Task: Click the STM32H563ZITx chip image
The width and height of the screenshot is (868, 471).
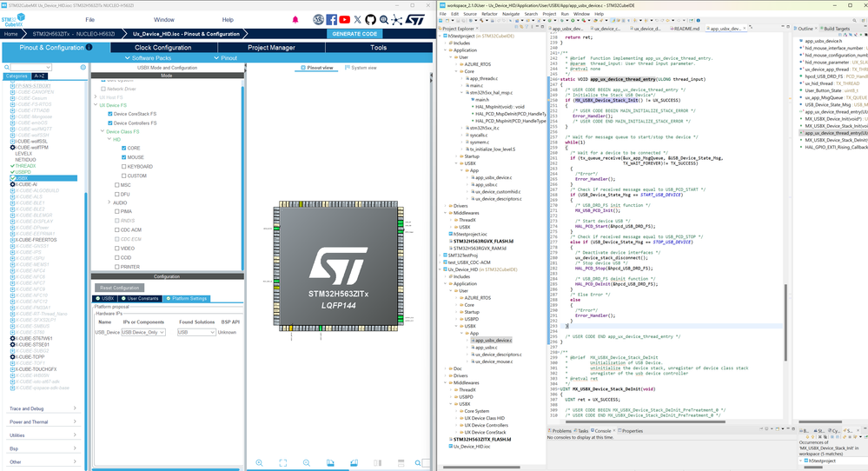Action: pyautogui.click(x=338, y=266)
